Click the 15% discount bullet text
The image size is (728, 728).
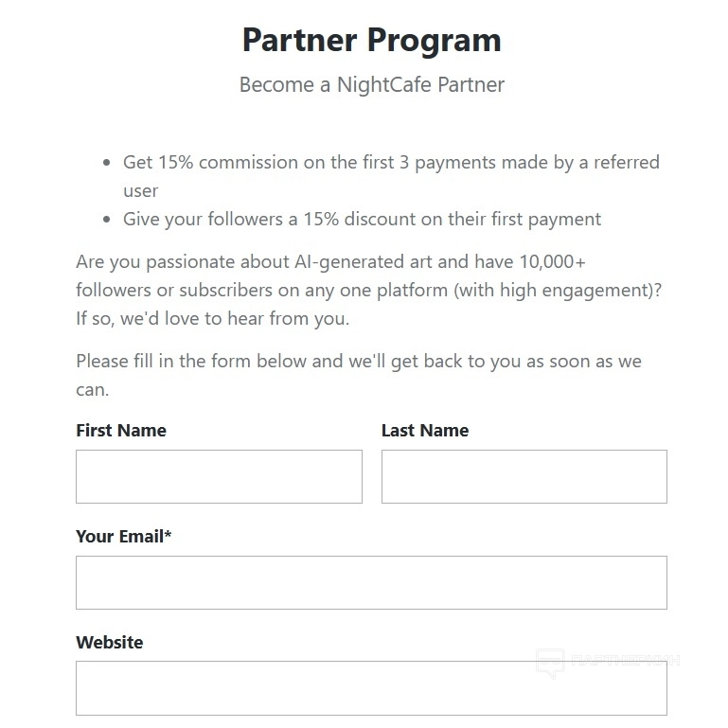(362, 220)
